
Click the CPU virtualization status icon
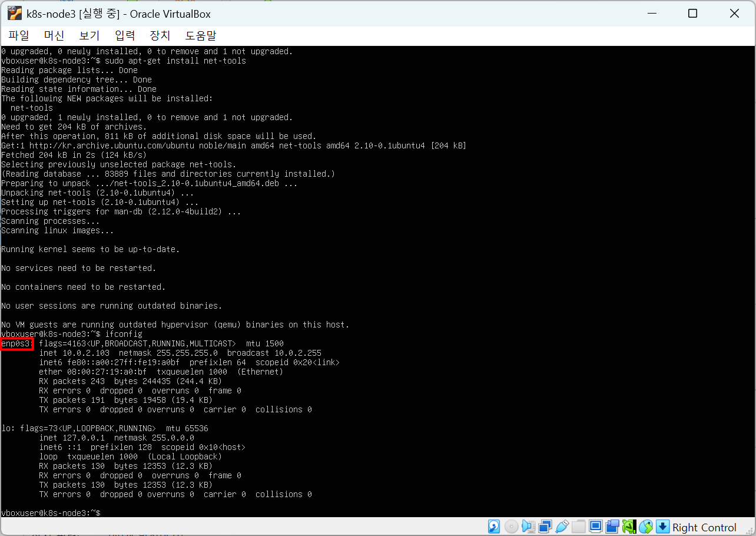629,526
